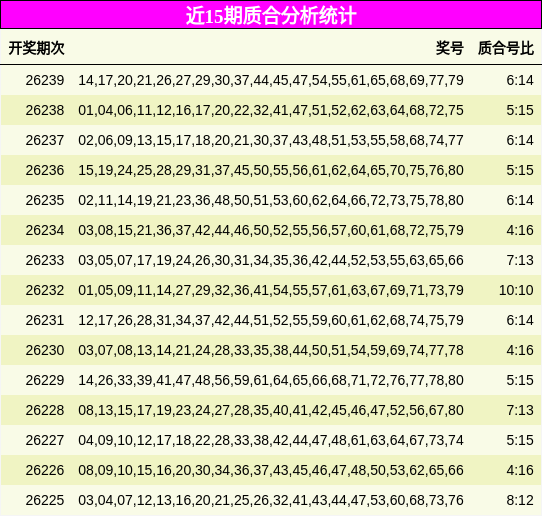Select the numbers starting 02,11,14,19 for 26235

coord(271,200)
